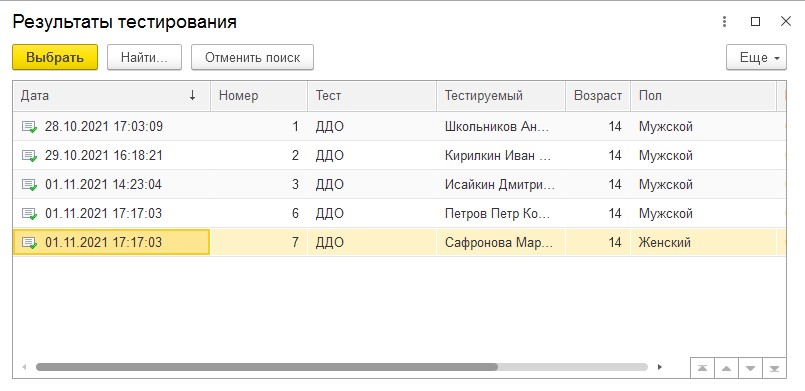Viewport: 805px width, 391px height.
Task: Jump to last record with bottom arrow
Action: tap(774, 368)
